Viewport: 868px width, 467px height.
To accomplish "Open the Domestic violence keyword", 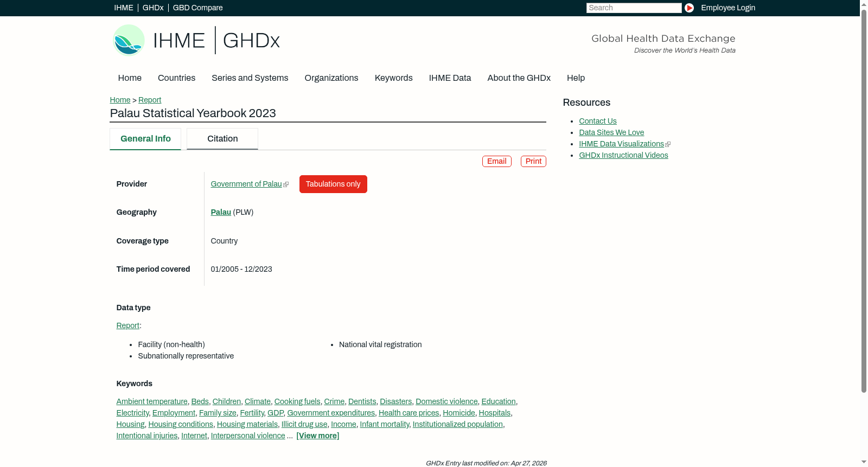I will (446, 401).
